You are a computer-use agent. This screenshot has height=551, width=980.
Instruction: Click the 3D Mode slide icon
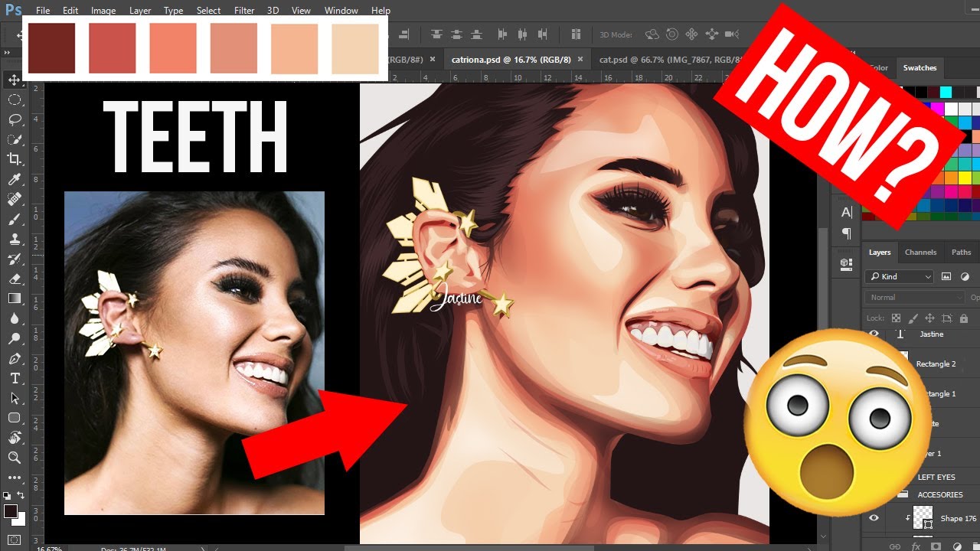tap(711, 34)
